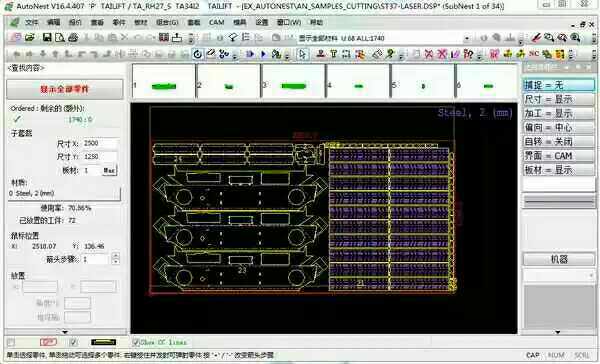This screenshot has height=364, width=600.
Task: Open the 组合(G) menu
Action: pos(167,23)
